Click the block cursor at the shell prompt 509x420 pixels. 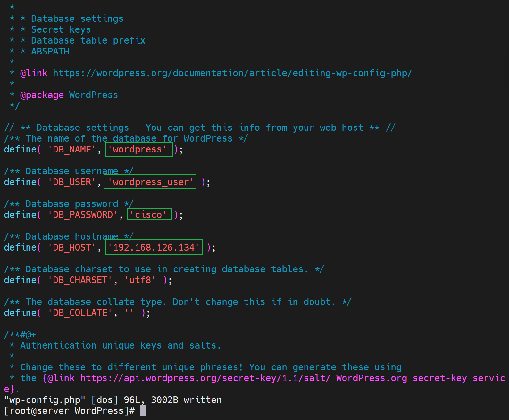143,411
